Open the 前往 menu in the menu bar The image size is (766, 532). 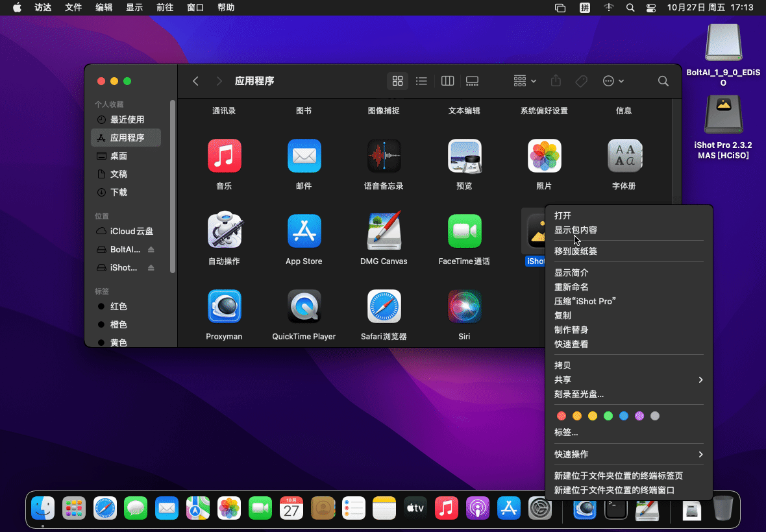tap(164, 7)
